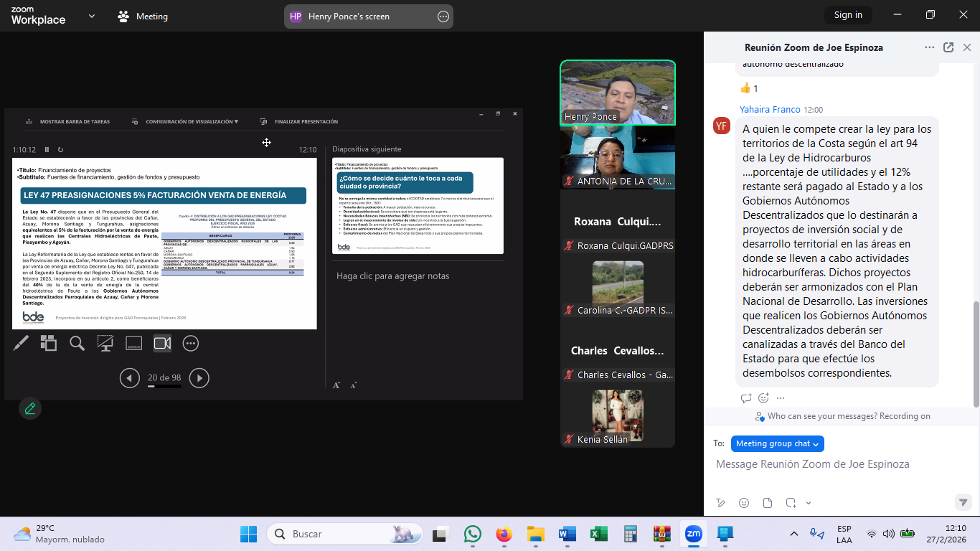Click the magnifier zoom into slide icon
Image resolution: width=980 pixels, height=551 pixels.
tap(77, 344)
